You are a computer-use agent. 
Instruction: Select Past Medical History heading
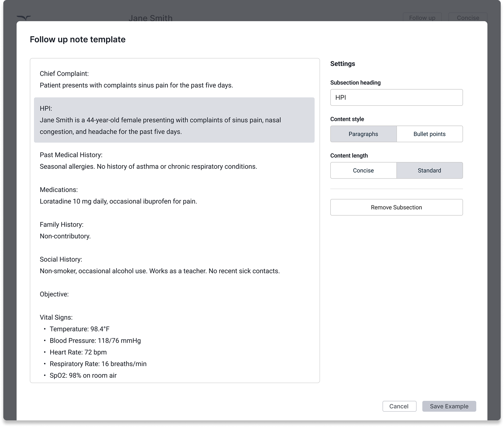tap(71, 155)
